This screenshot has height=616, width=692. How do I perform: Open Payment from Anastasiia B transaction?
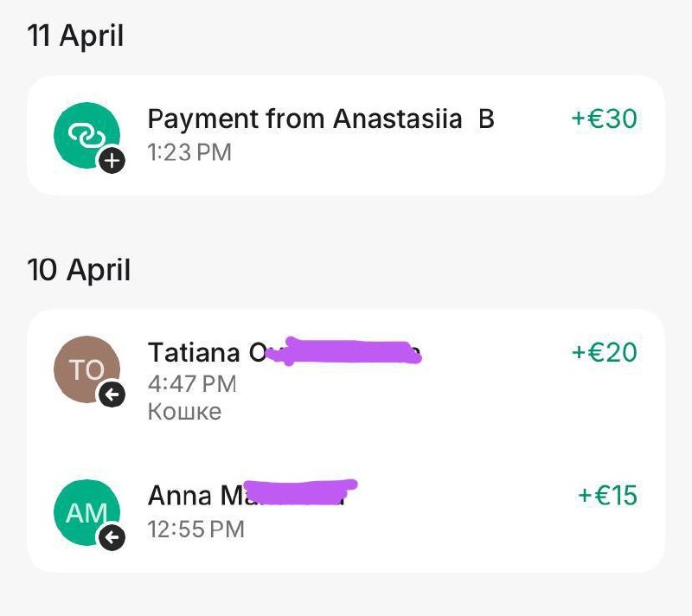321,119
